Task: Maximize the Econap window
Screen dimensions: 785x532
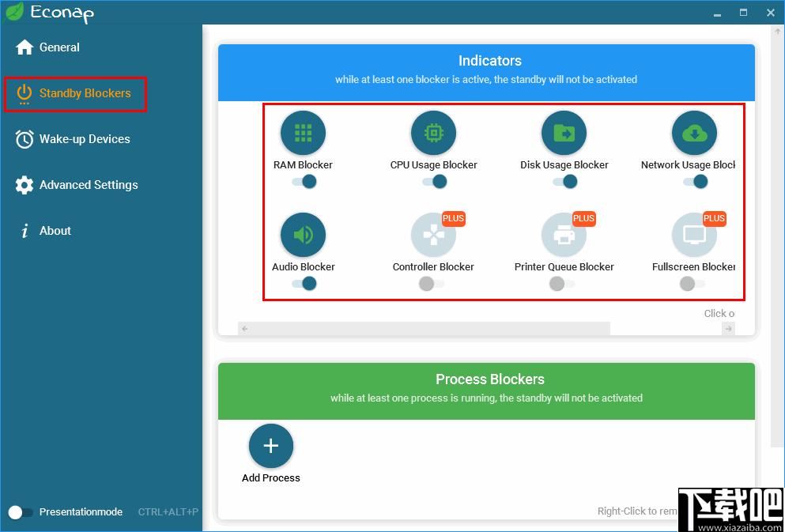Action: [x=743, y=13]
